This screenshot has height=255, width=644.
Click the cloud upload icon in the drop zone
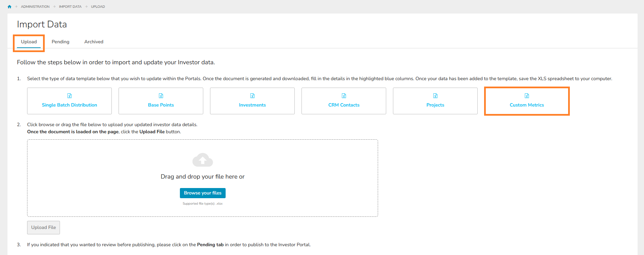[x=203, y=160]
